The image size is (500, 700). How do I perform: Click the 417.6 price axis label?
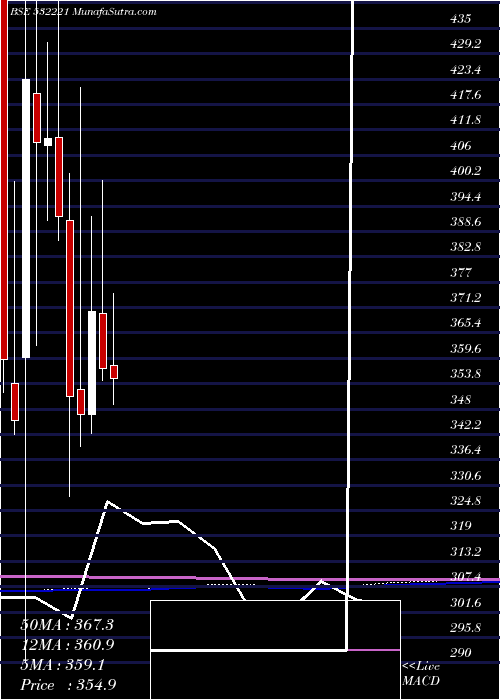467,95
